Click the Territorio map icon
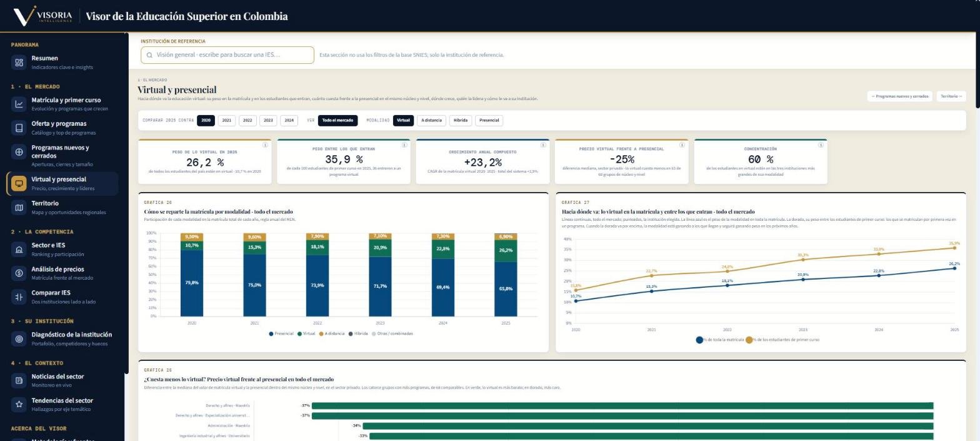The width and height of the screenshot is (980, 441). 19,208
